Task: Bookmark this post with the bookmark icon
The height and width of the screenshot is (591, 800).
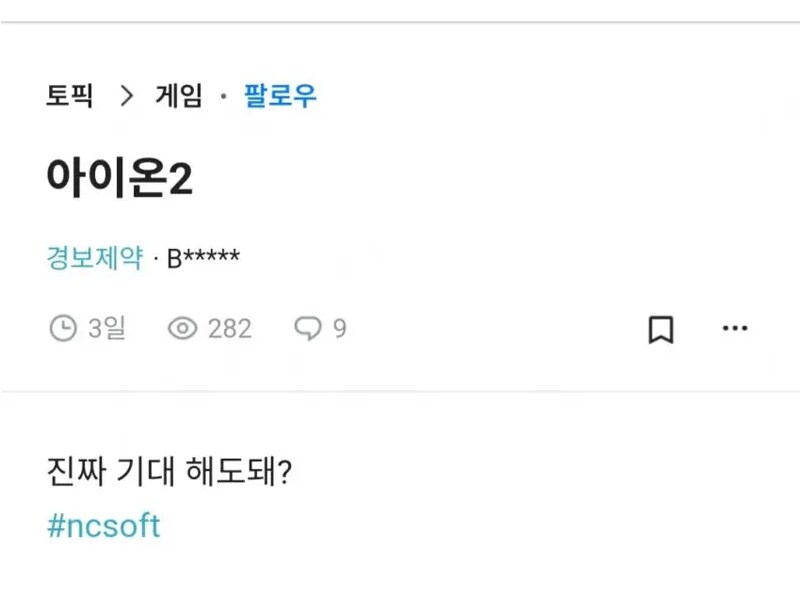Action: click(660, 329)
